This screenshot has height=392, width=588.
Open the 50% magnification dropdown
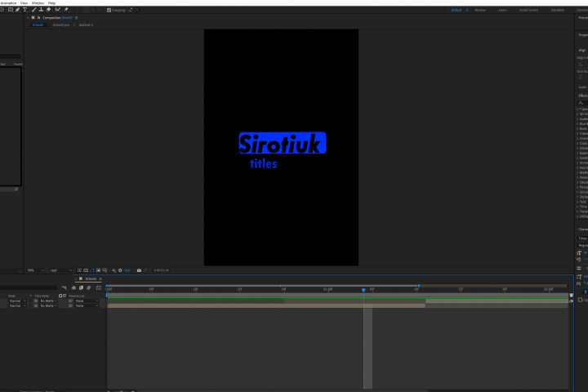36,270
